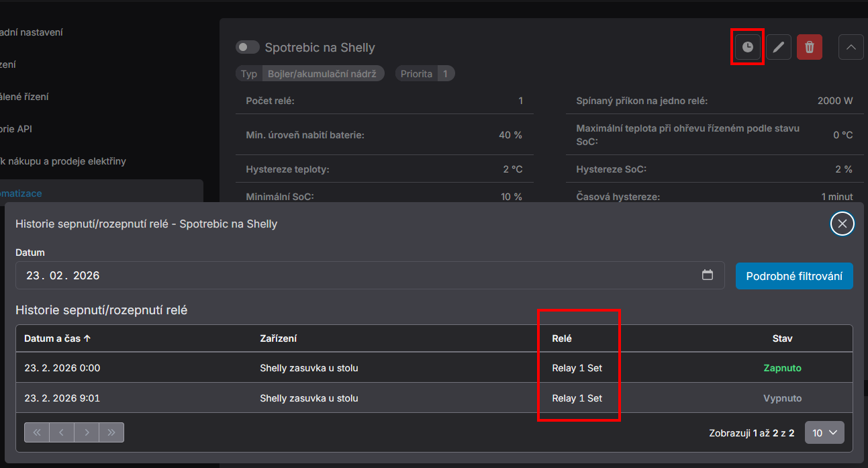Close the relay history dialog
This screenshot has width=868, height=468.
point(842,224)
